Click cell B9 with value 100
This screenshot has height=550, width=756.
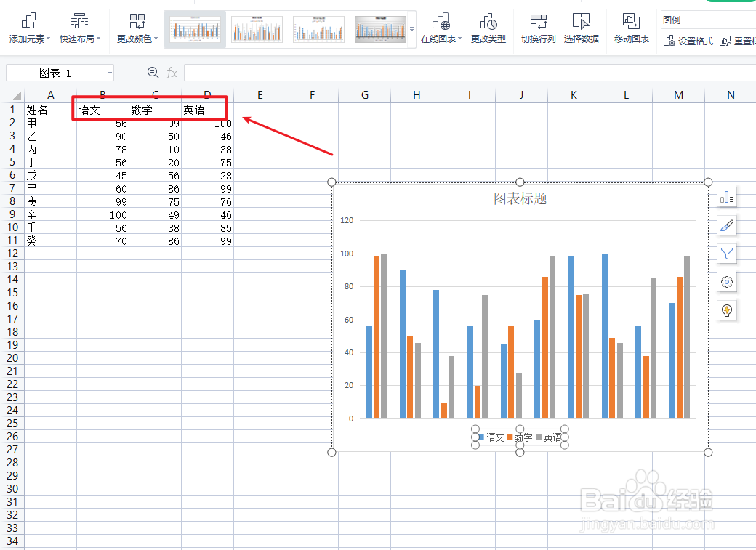click(102, 214)
